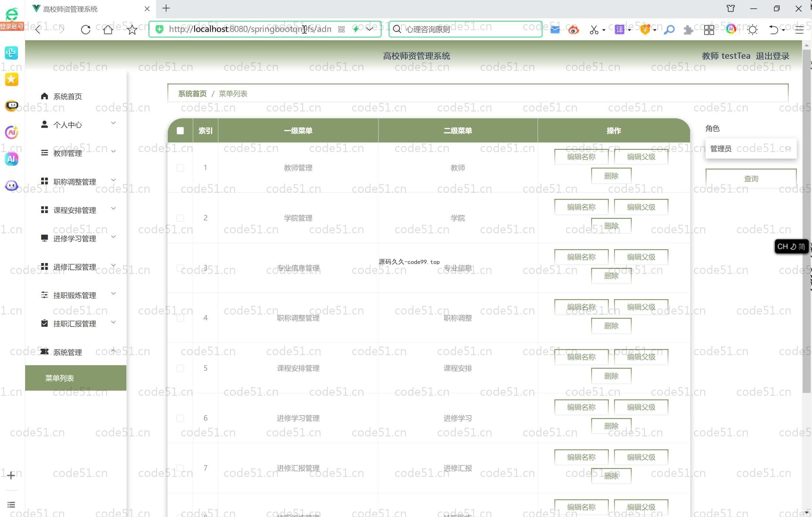
Task: Open the favorites star sidebar icon
Action: [12, 79]
